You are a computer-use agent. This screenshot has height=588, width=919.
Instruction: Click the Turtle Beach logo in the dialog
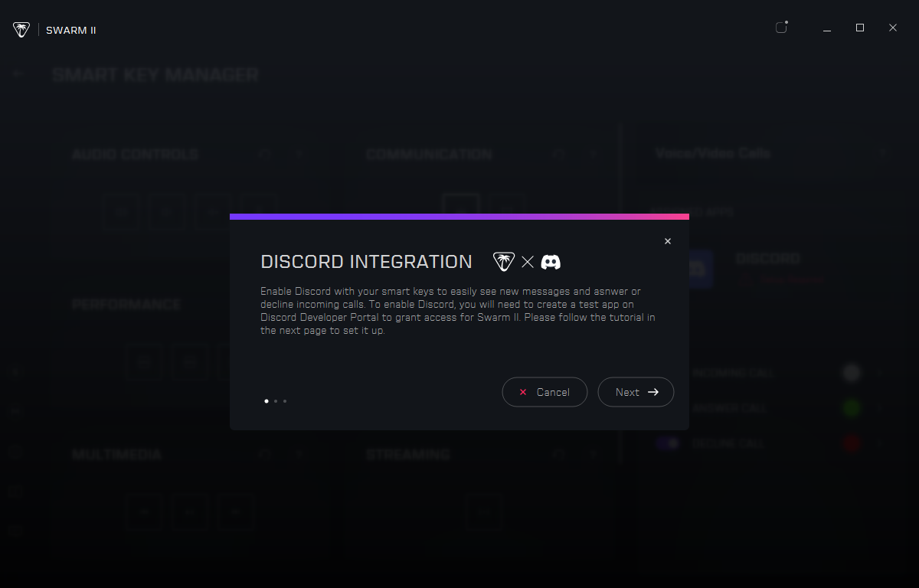[504, 262]
